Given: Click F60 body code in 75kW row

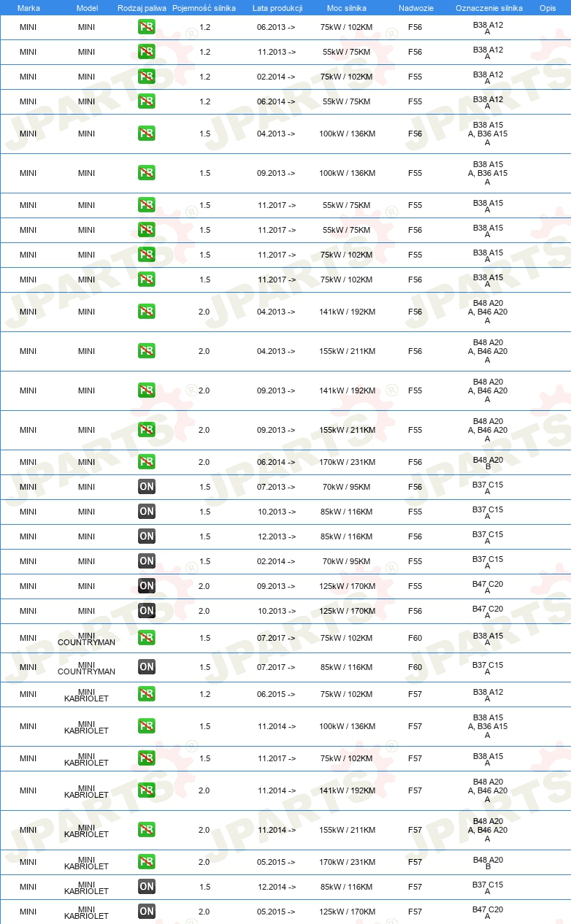Looking at the screenshot, I should (x=415, y=638).
